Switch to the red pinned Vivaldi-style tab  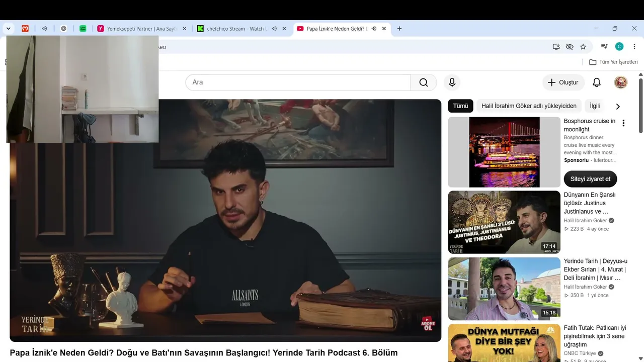coord(25,29)
